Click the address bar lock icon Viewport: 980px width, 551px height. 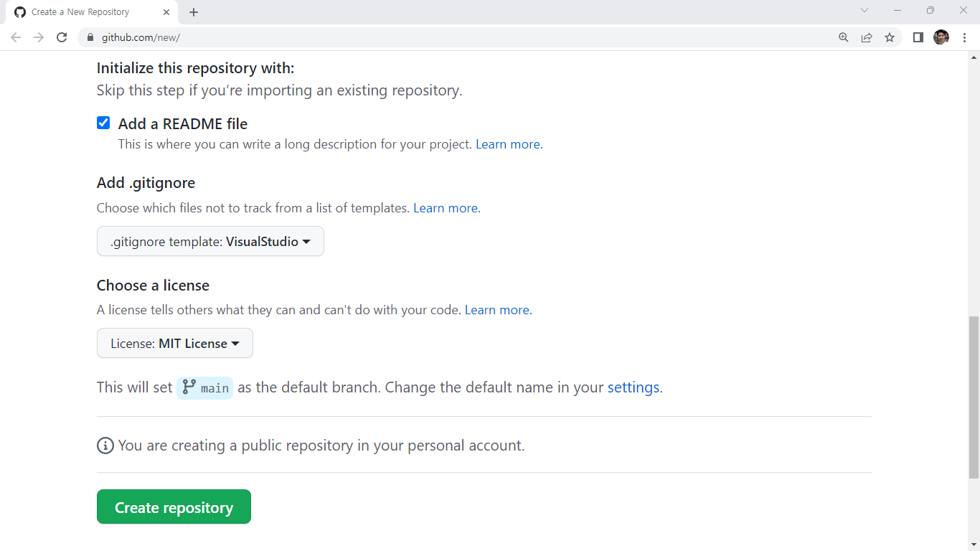coord(90,37)
